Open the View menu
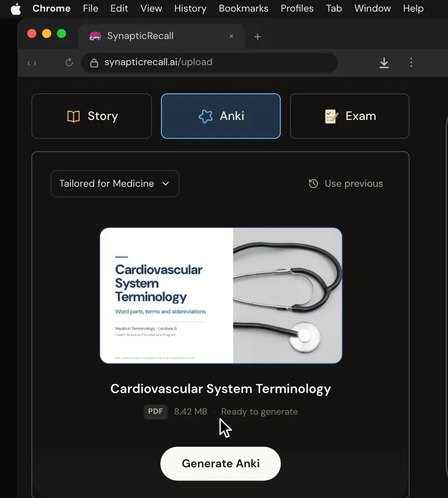Image resolution: width=448 pixels, height=498 pixels. point(151,8)
